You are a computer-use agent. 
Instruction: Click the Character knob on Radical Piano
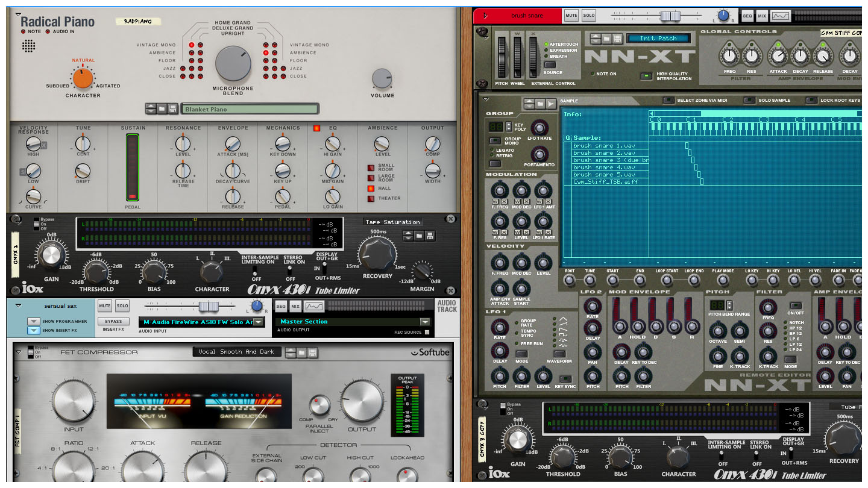pos(83,78)
